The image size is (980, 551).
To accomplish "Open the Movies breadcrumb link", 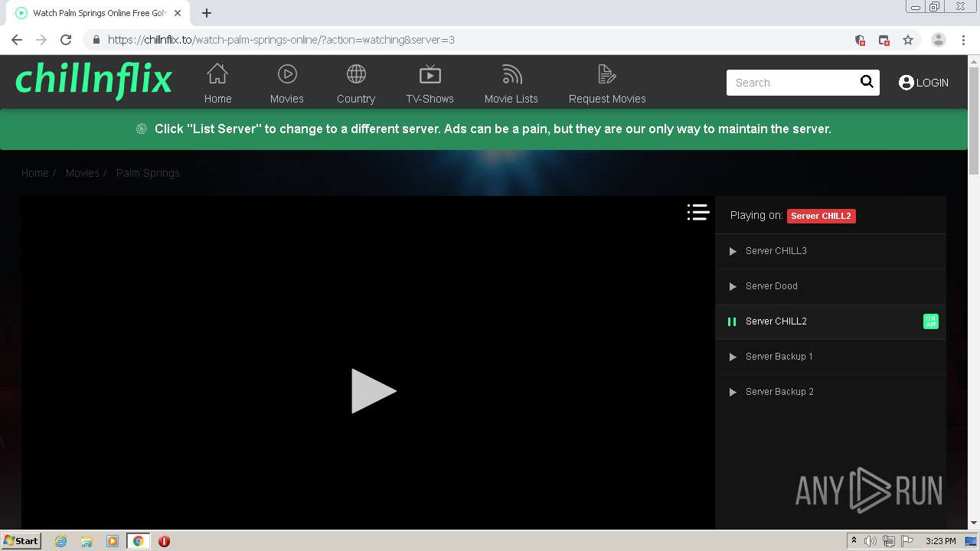I will pos(82,173).
